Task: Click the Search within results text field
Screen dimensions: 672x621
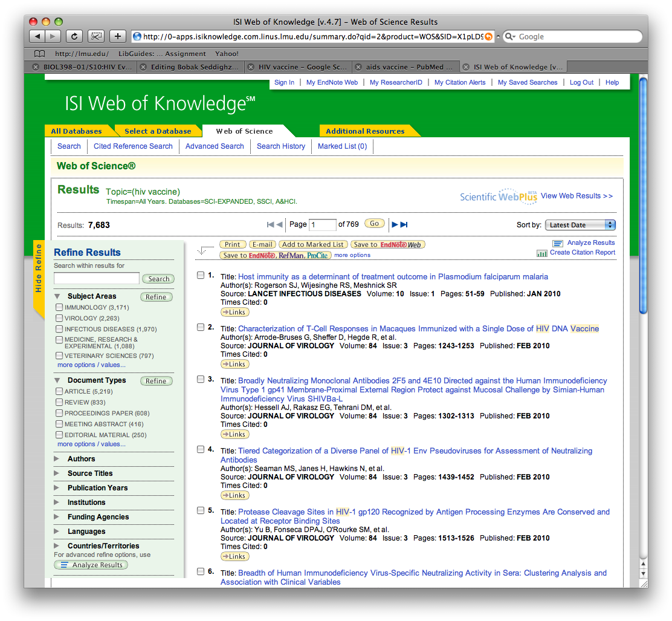Action: [x=97, y=279]
